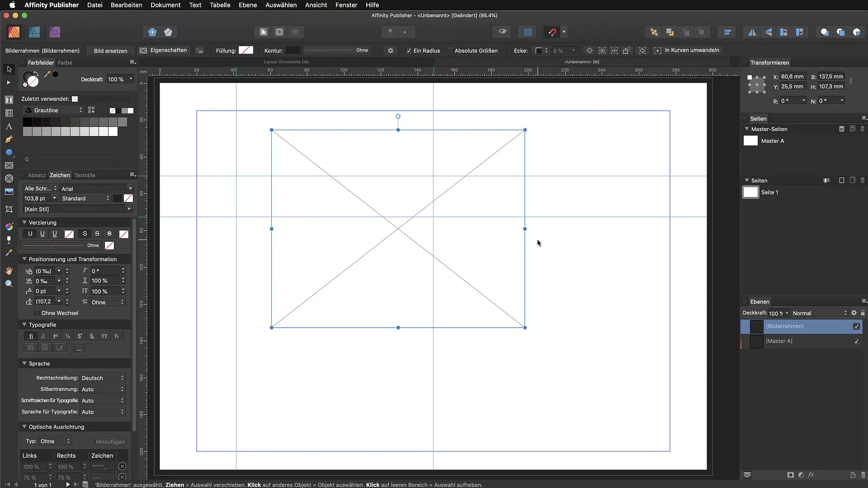
Task: Enable the Ohne Wechsel checkbox
Action: 37,313
